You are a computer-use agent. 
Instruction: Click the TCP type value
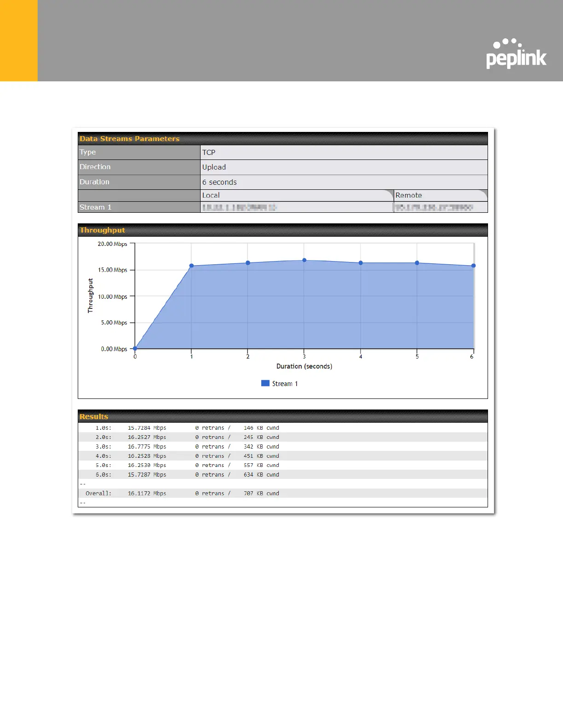tap(209, 152)
